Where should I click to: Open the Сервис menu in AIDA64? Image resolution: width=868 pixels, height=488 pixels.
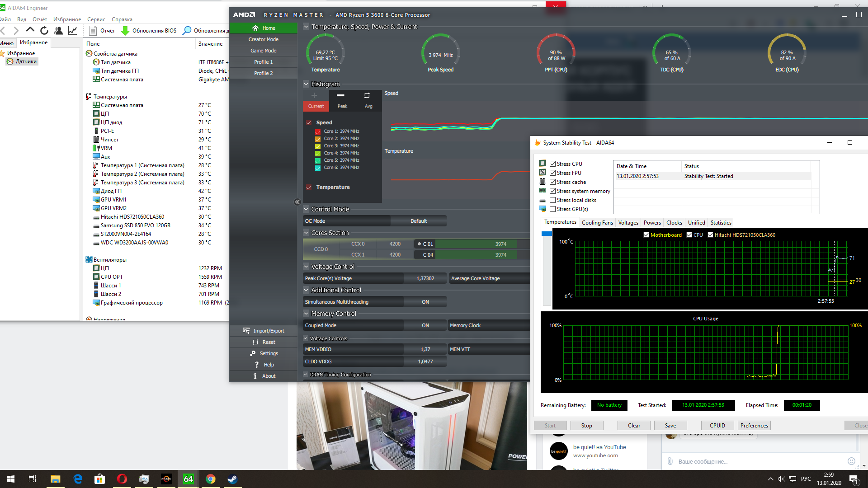(96, 19)
